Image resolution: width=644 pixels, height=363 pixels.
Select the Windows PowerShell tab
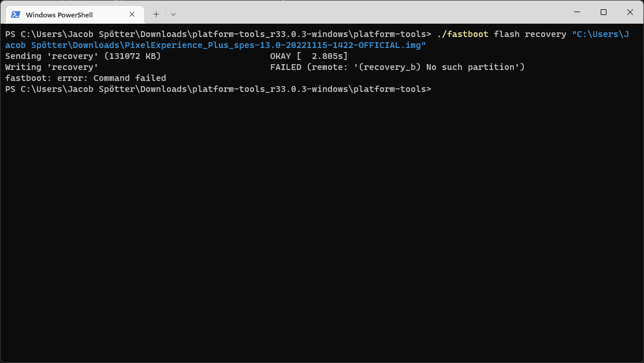[x=75, y=15]
